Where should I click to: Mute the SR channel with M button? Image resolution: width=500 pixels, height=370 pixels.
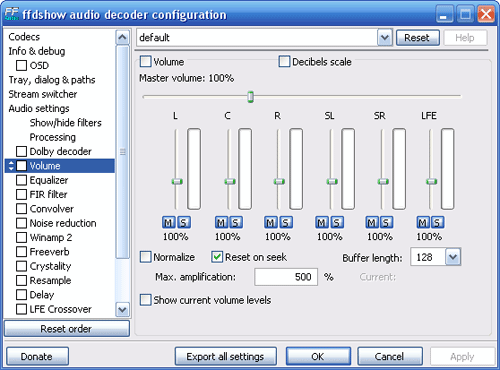click(x=372, y=222)
